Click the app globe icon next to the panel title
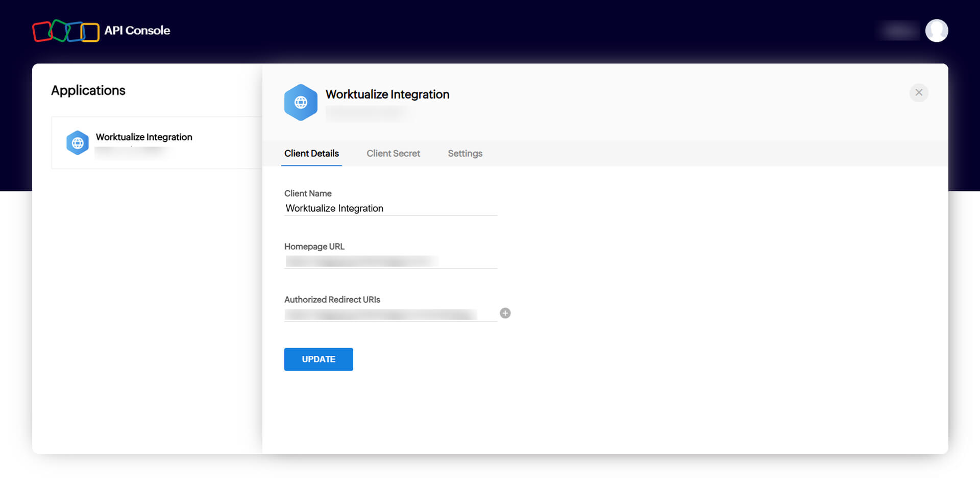 pos(301,102)
